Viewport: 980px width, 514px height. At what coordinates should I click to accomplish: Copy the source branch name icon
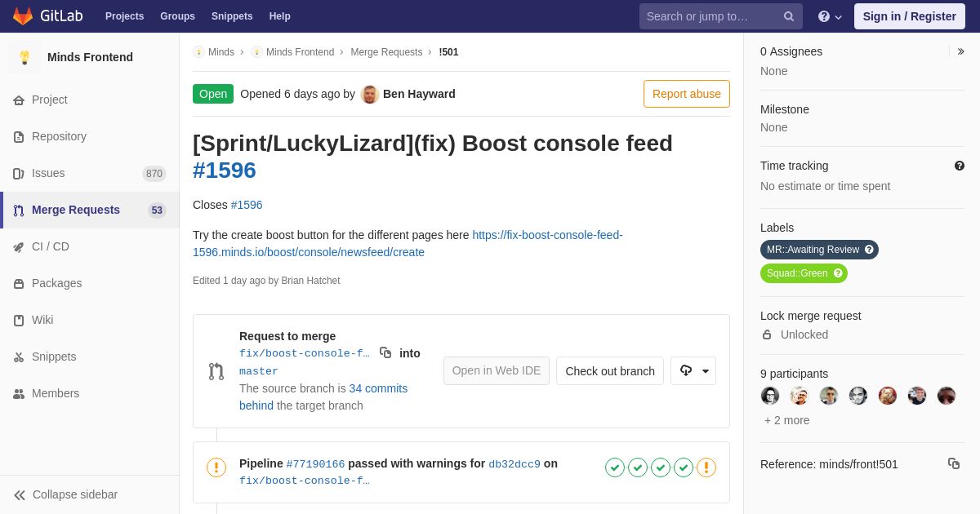pyautogui.click(x=385, y=352)
